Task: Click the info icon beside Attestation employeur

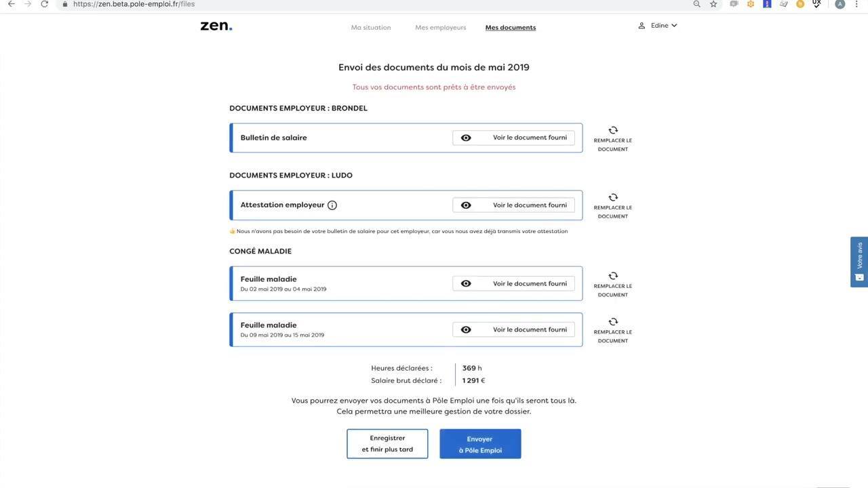Action: [x=332, y=205]
